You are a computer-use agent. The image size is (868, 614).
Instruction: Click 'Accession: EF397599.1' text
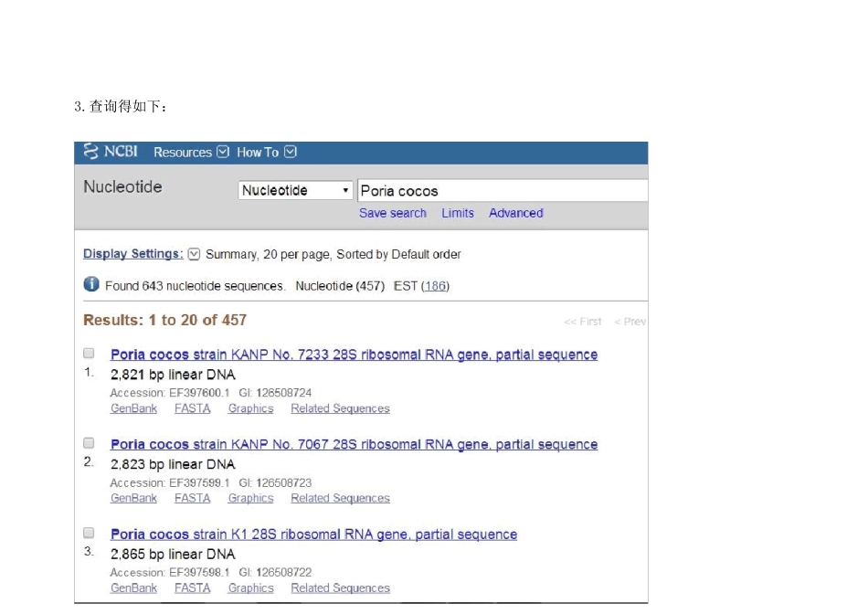coord(170,482)
